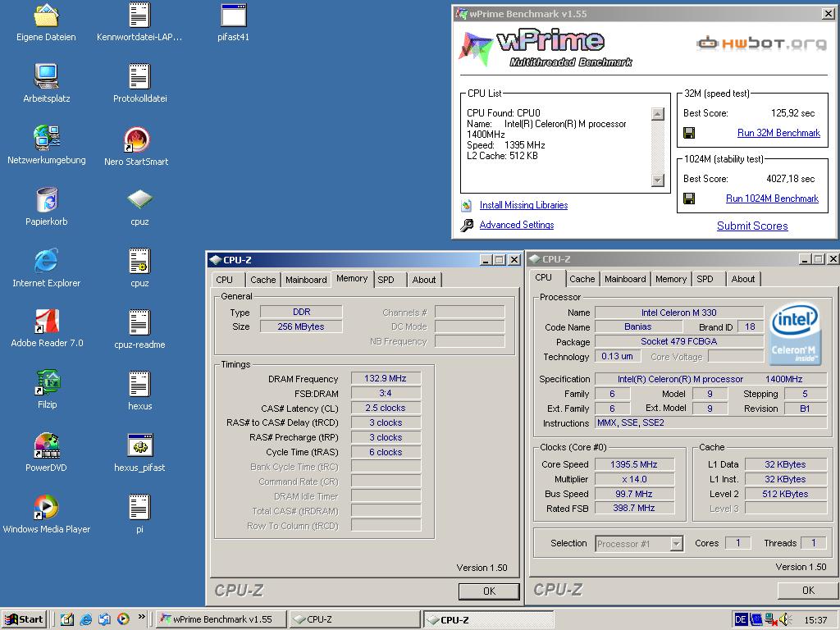840x630 pixels.
Task: Select the cpuz configuration file icon
Action: [x=139, y=261]
